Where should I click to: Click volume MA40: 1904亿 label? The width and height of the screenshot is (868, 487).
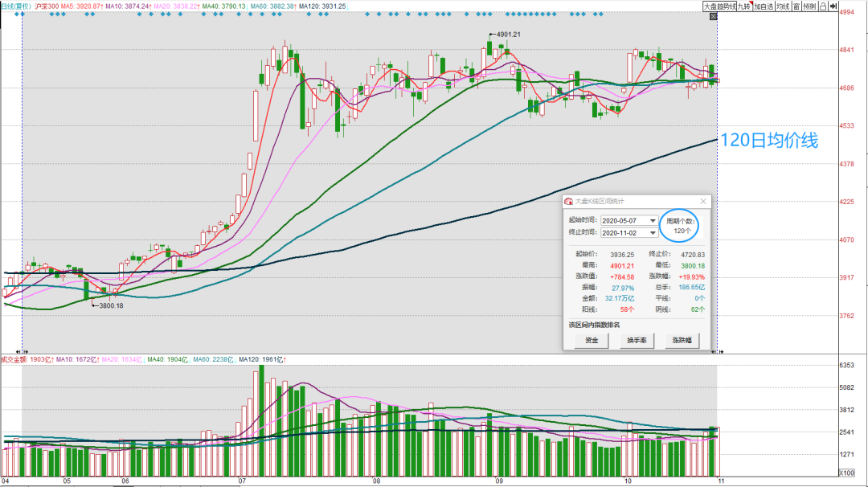pos(168,360)
